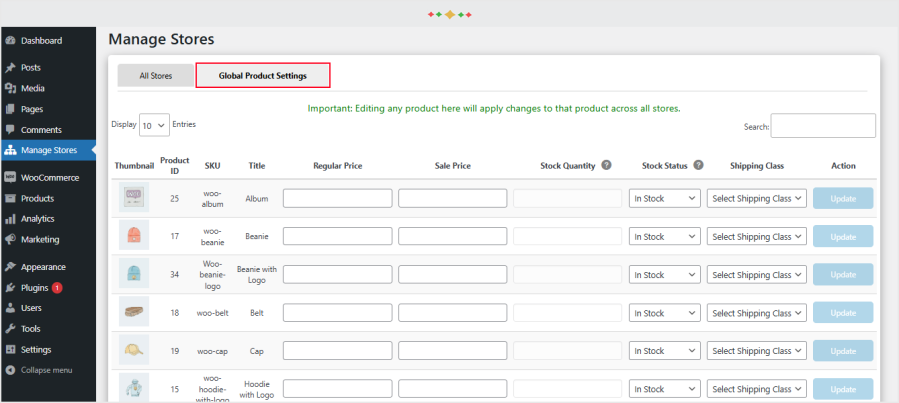Click the woo-cap SKU cell
The width and height of the screenshot is (899, 403).
[x=212, y=351]
